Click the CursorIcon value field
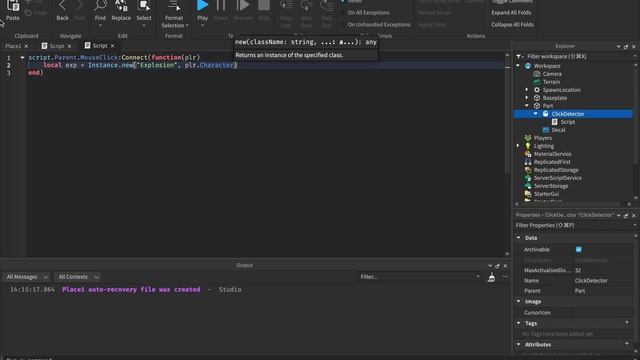Image resolution: width=640 pixels, height=360 pixels. tap(603, 313)
